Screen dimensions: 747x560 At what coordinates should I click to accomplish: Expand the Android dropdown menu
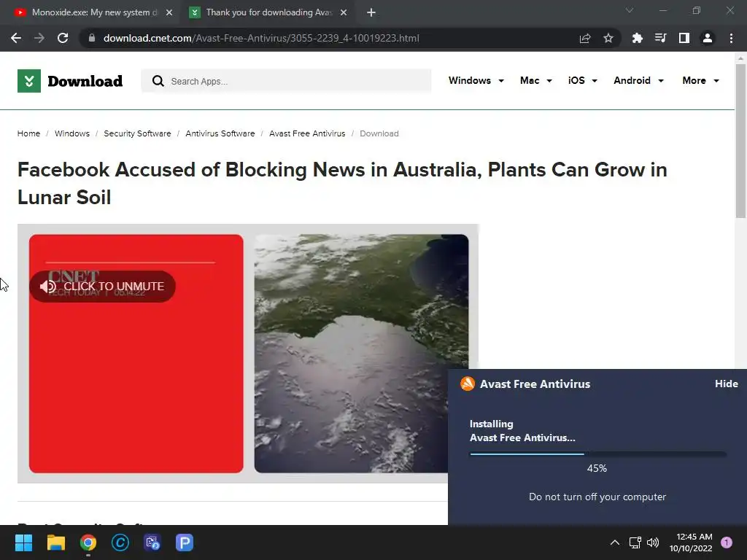638,80
